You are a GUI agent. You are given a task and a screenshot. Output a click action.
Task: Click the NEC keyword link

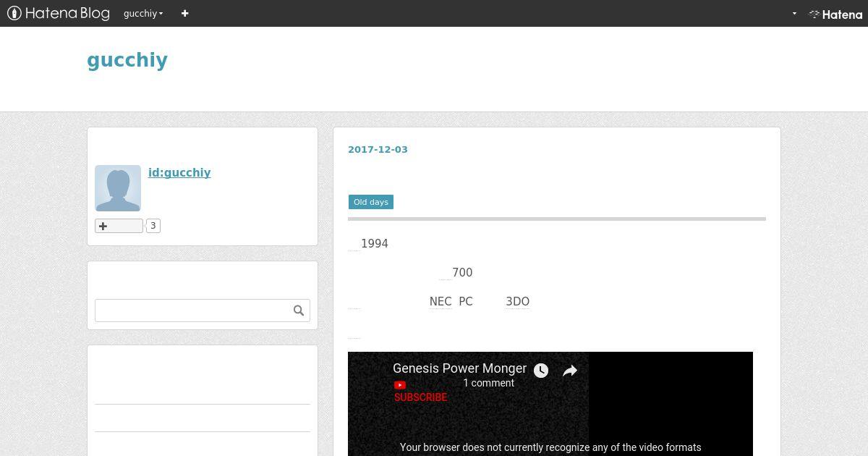[441, 302]
